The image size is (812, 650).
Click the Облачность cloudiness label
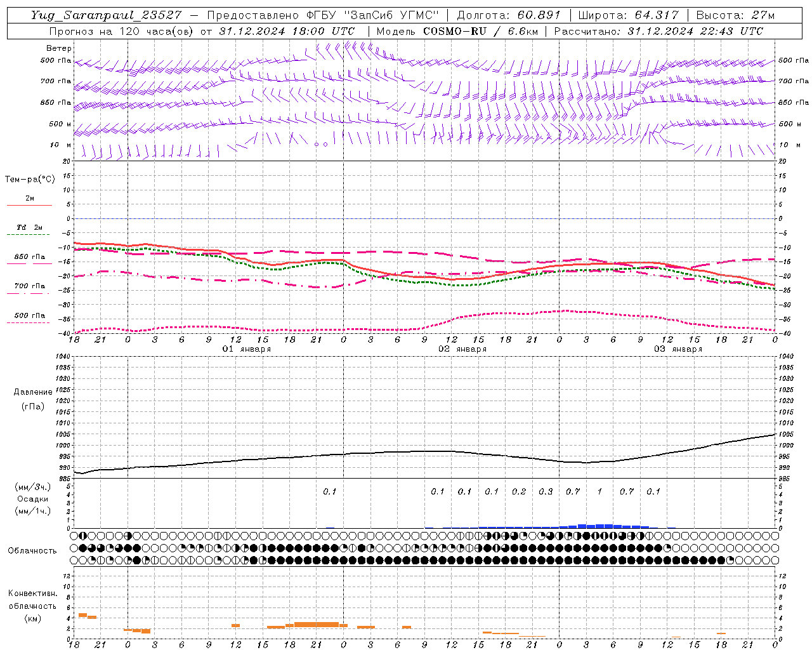pyautogui.click(x=32, y=550)
